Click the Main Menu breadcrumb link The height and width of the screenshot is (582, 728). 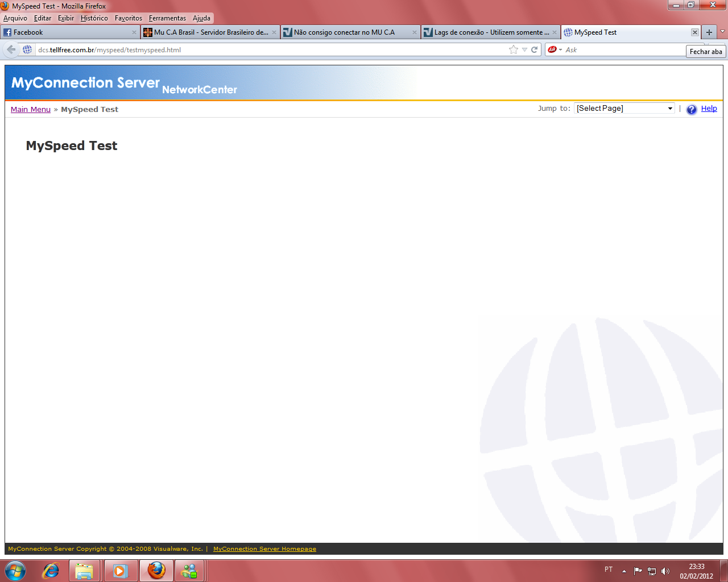pos(31,109)
